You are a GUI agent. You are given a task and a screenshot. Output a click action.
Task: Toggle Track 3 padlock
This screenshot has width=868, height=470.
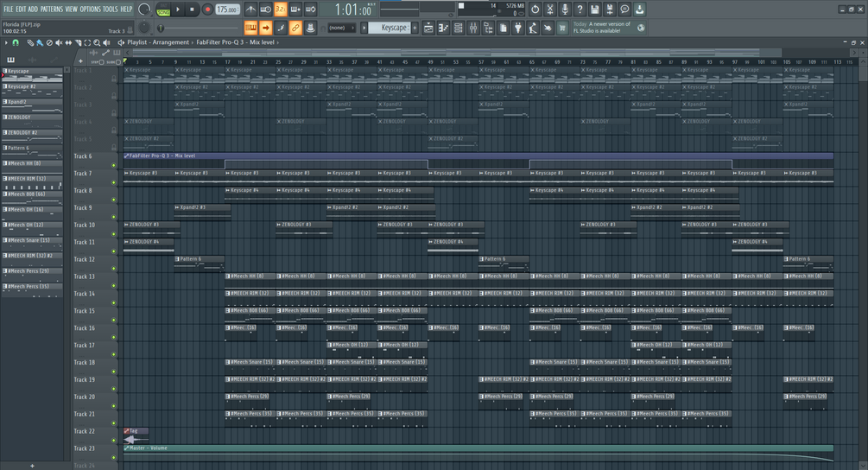click(x=114, y=113)
